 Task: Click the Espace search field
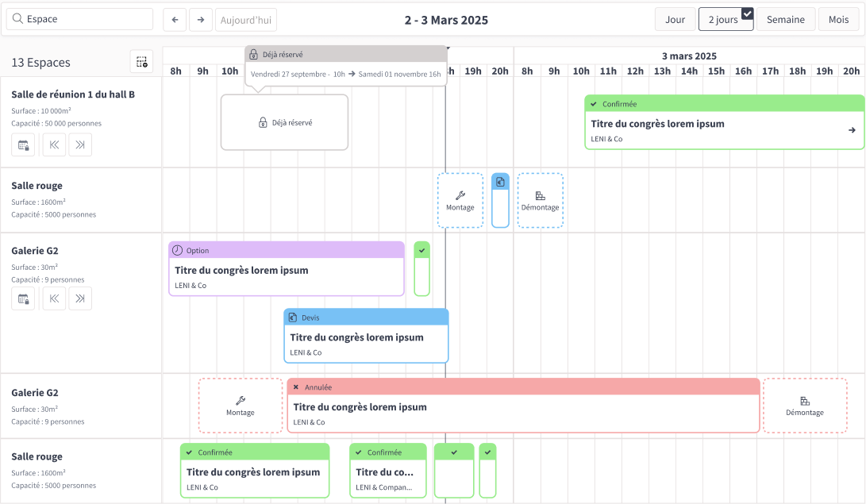point(79,19)
